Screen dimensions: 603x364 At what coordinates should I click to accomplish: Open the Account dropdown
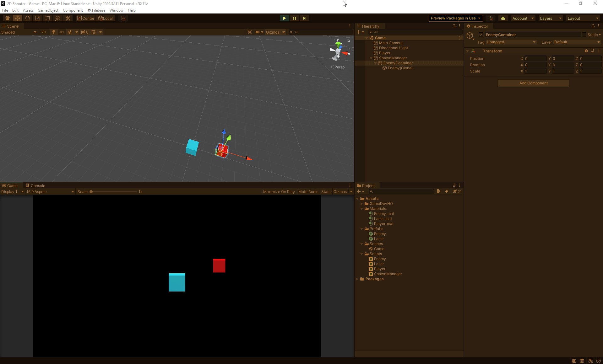tap(523, 18)
